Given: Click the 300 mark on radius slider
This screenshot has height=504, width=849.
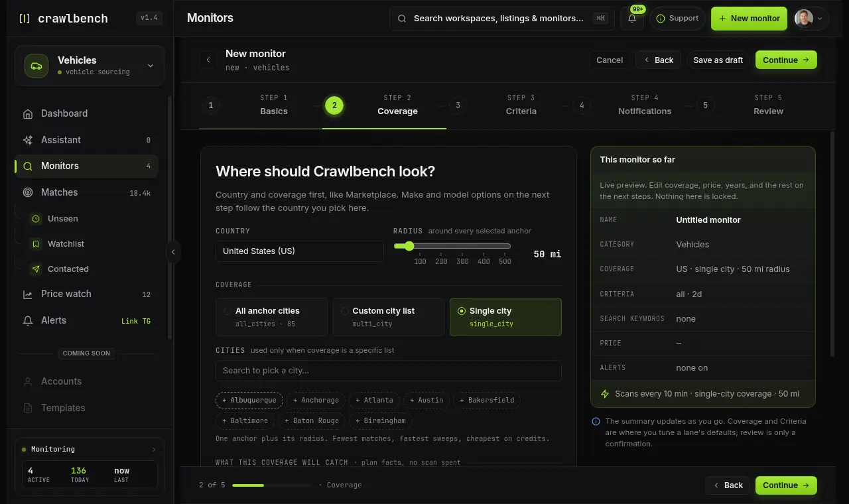Looking at the screenshot, I should [463, 261].
